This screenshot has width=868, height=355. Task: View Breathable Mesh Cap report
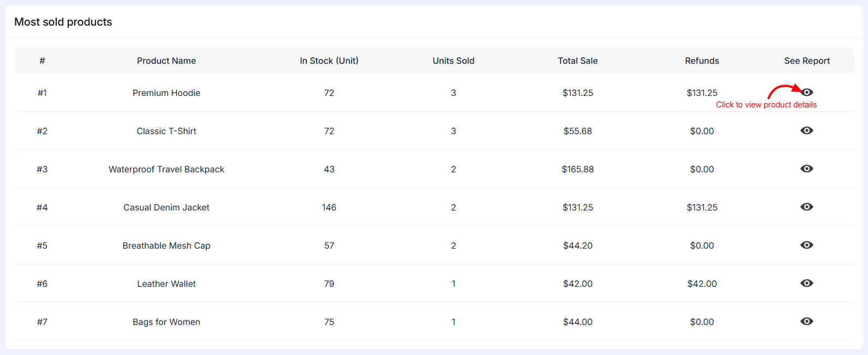(807, 245)
